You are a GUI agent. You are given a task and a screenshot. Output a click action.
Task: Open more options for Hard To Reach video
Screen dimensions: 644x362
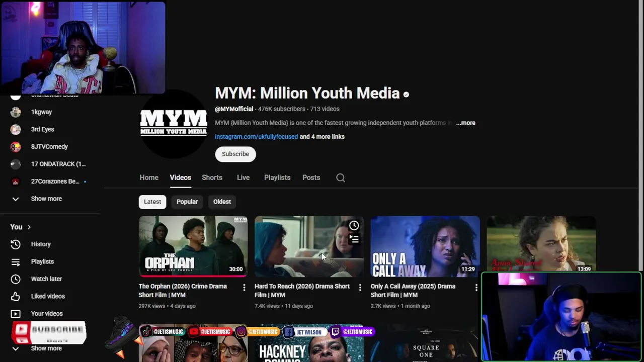[360, 288]
